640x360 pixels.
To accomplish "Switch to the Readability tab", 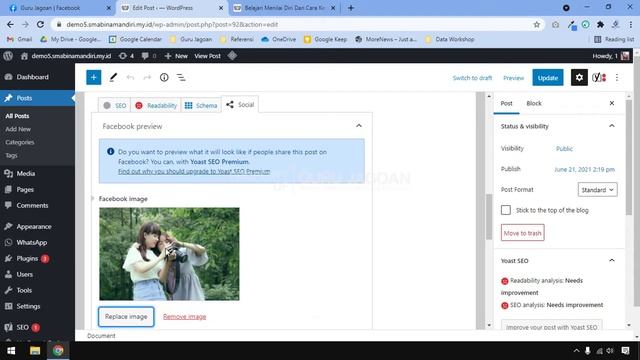I will (x=156, y=105).
